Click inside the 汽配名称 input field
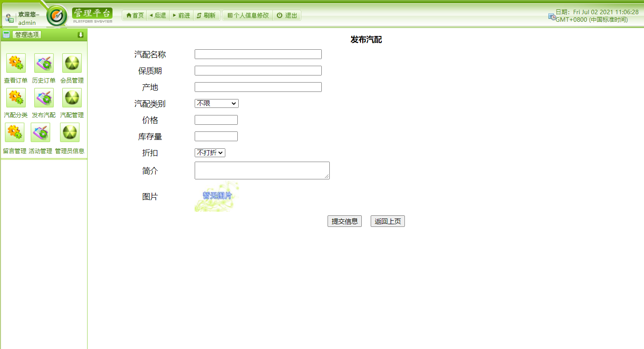 258,54
